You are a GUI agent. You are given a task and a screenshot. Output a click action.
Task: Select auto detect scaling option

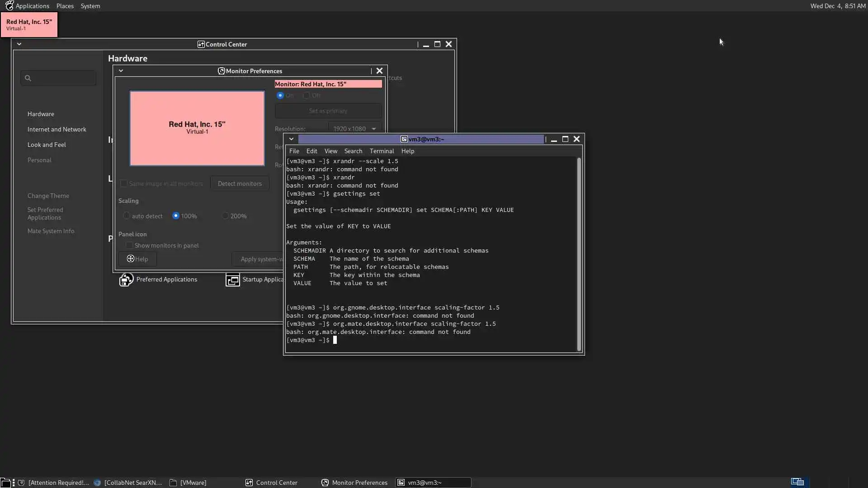coord(127,216)
